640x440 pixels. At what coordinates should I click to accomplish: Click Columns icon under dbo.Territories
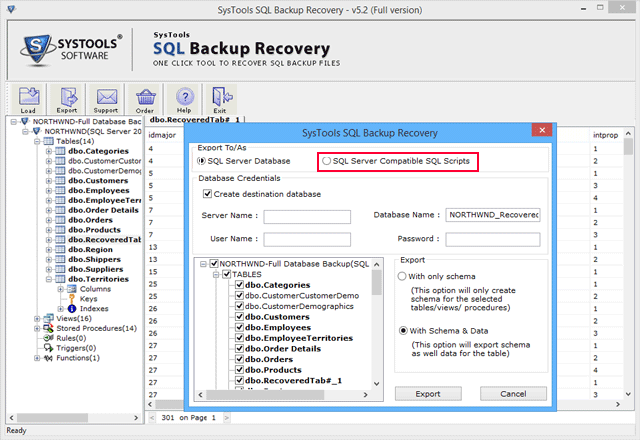point(72,289)
